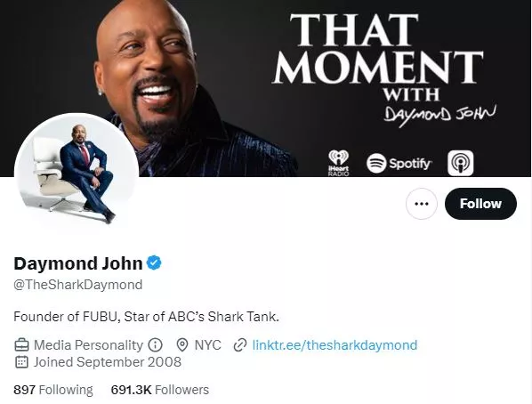This screenshot has height=404, width=532.
Task: Click the calendar joined-date icon
Action: pyautogui.click(x=21, y=362)
